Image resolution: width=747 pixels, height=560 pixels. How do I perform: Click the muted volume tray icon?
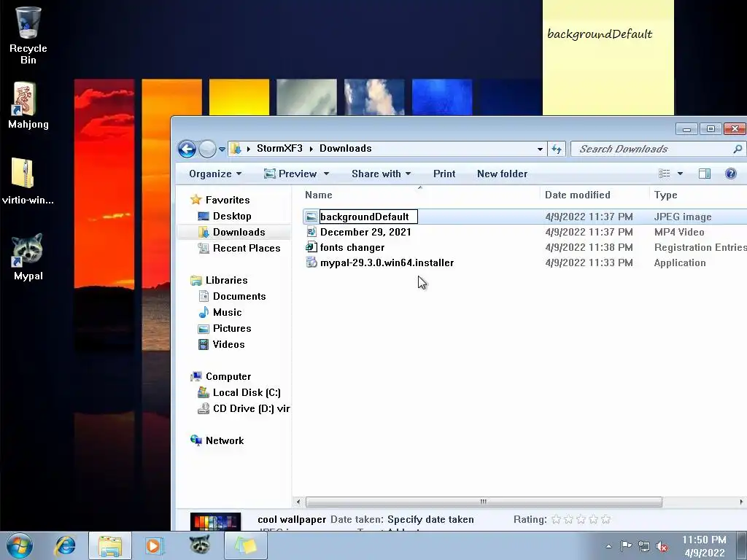[662, 547]
